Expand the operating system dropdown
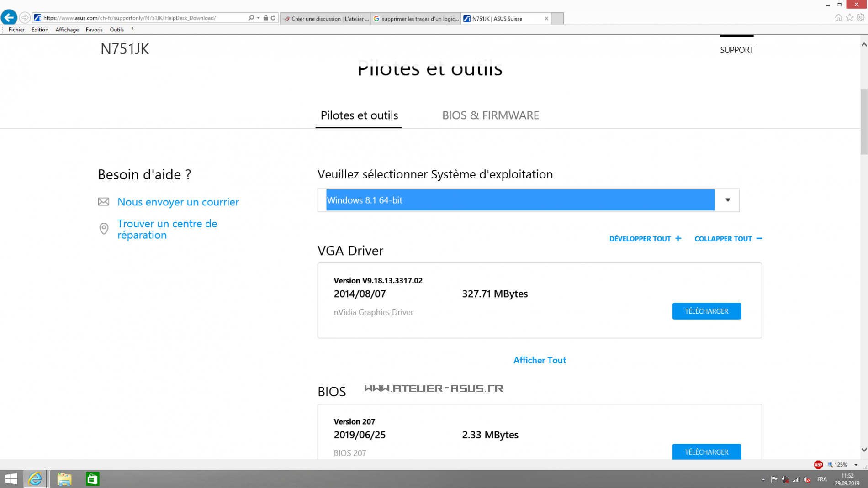This screenshot has width=868, height=488. pyautogui.click(x=728, y=200)
